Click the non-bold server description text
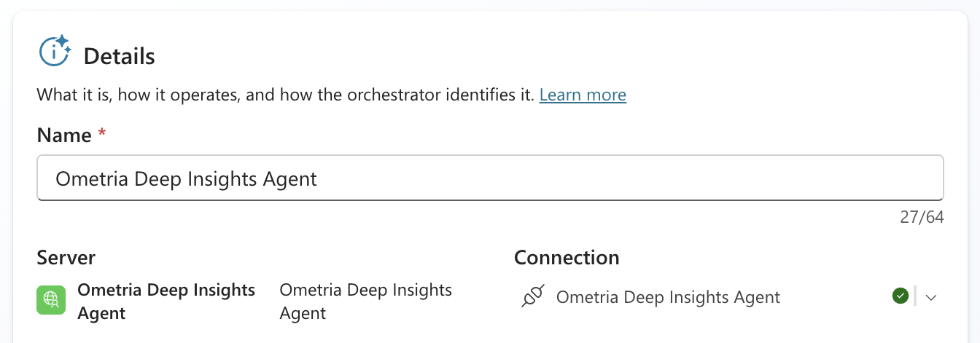 coord(366,301)
